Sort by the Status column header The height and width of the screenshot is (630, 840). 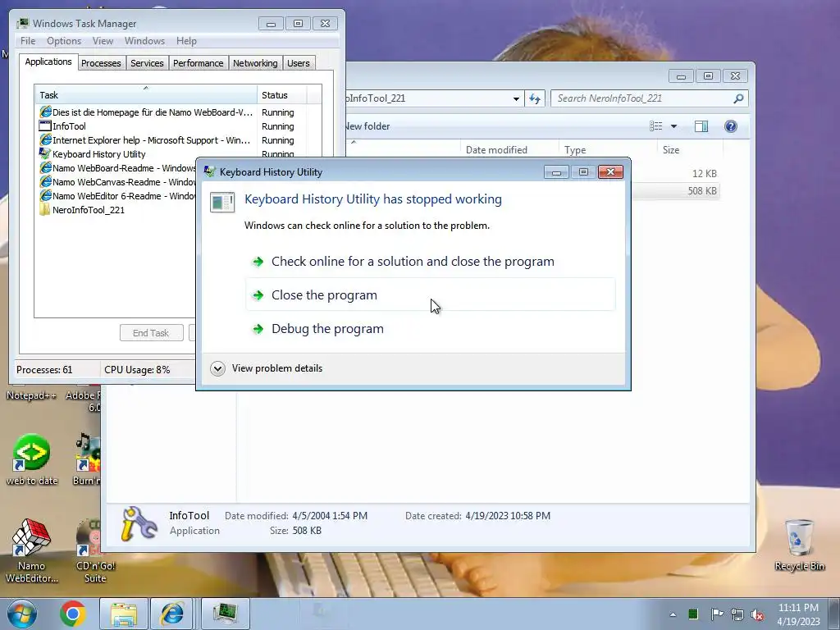tap(282, 95)
